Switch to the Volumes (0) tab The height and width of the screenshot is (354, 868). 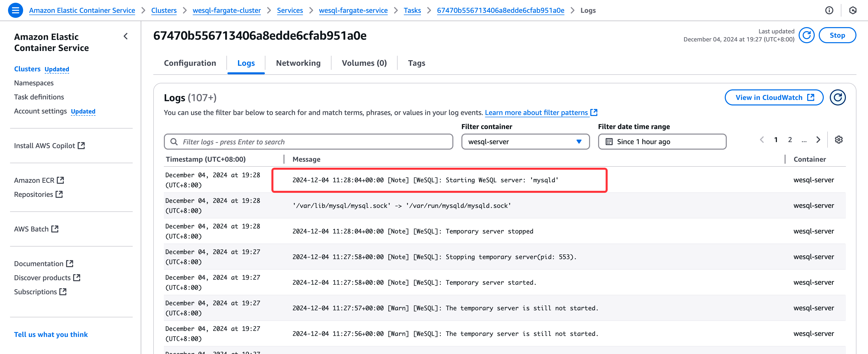[x=364, y=63]
